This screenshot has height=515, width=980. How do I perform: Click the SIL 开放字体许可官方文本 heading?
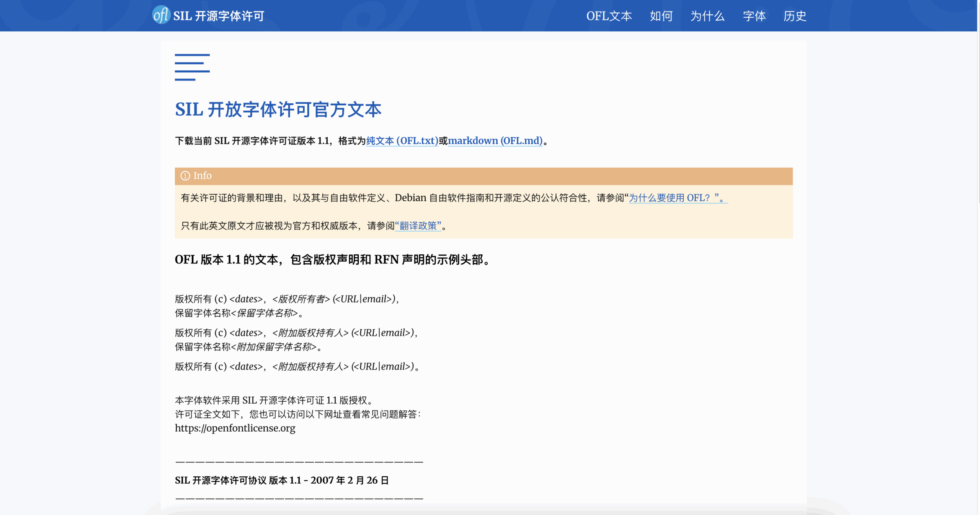point(278,110)
